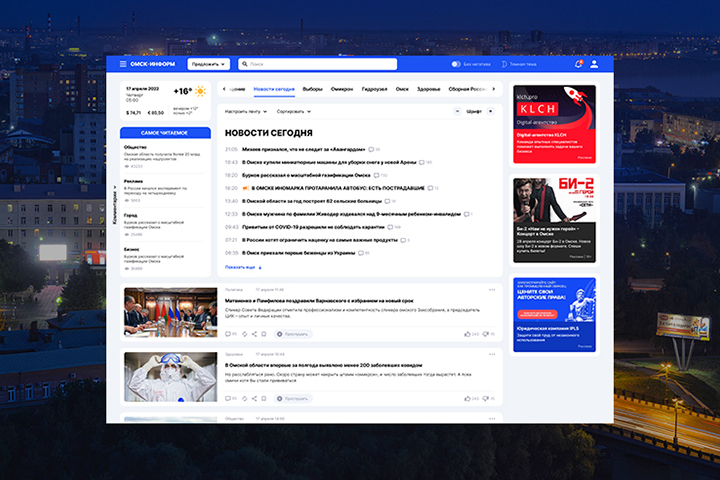Open comments icon on the Матвиенко article
Viewport: 720px width, 480px height.
pyautogui.click(x=228, y=334)
